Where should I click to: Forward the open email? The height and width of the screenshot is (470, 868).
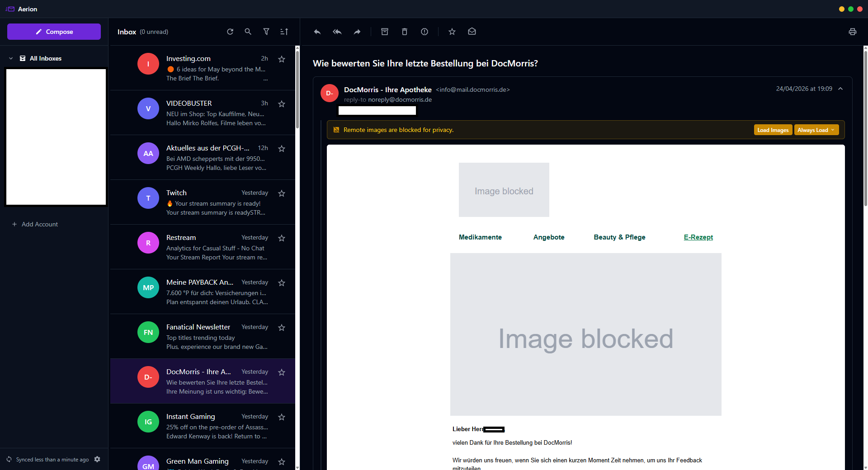357,32
